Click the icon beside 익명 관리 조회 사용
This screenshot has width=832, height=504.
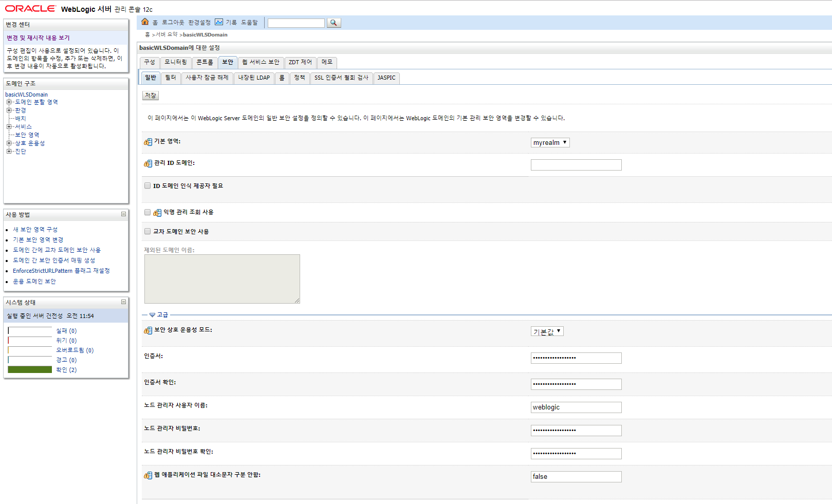coord(157,212)
